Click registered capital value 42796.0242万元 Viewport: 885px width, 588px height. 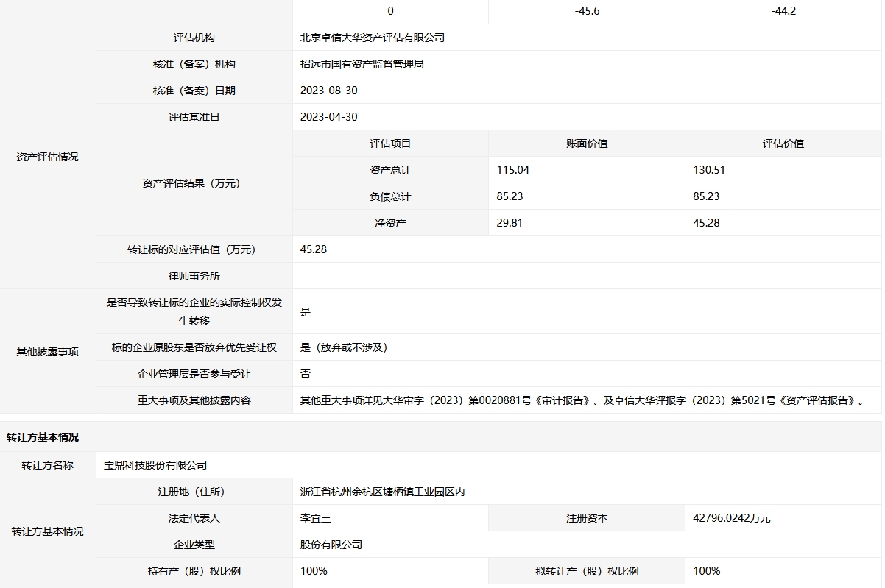pos(732,518)
